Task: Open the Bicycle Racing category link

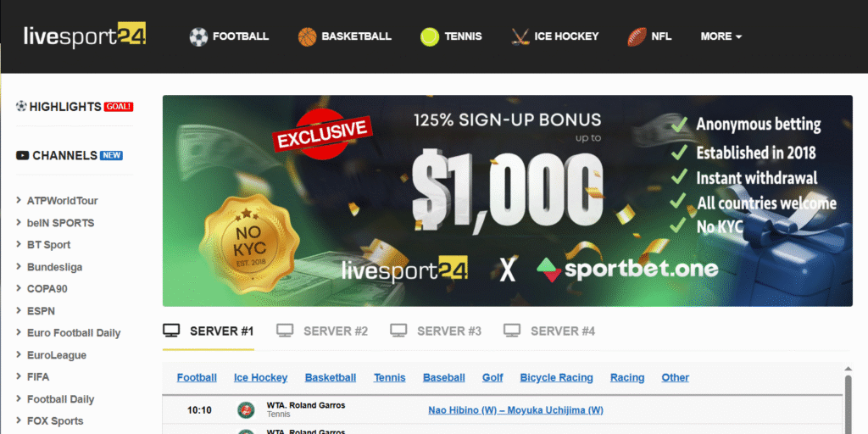Action: coord(556,377)
